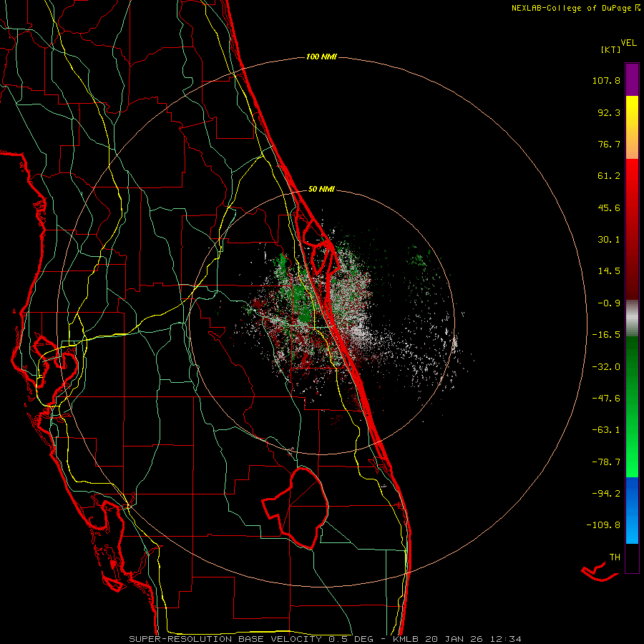
Task: Click the -109.8 value on velocity scale
Action: (603, 525)
